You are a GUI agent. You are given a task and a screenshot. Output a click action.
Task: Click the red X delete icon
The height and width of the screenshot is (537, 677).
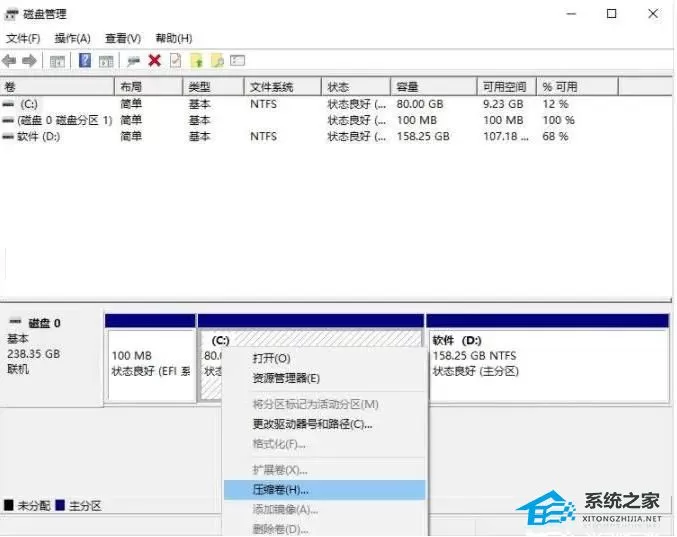pyautogui.click(x=155, y=60)
